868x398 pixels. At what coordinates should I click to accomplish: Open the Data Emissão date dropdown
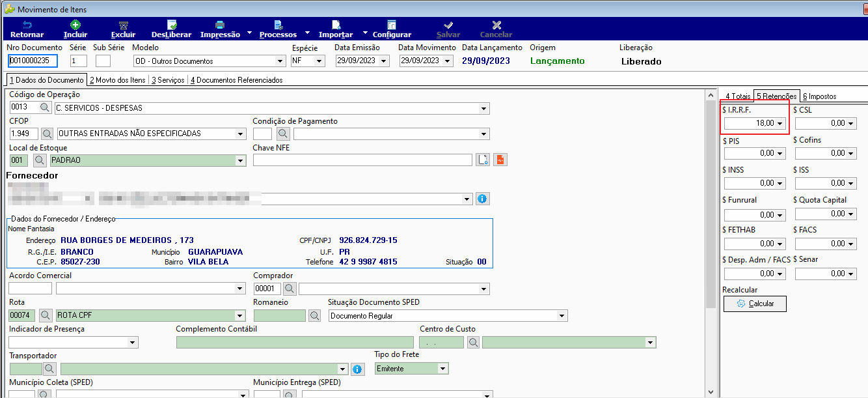pos(384,61)
